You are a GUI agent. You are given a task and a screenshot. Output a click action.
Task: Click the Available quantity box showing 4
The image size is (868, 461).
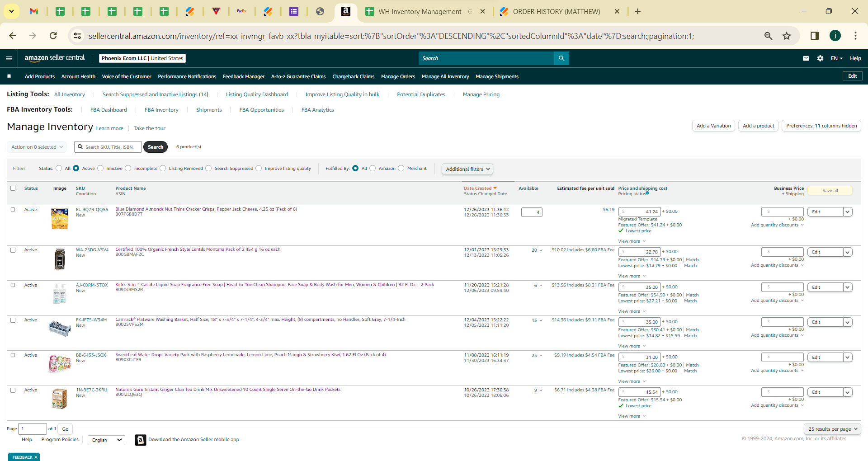point(532,212)
